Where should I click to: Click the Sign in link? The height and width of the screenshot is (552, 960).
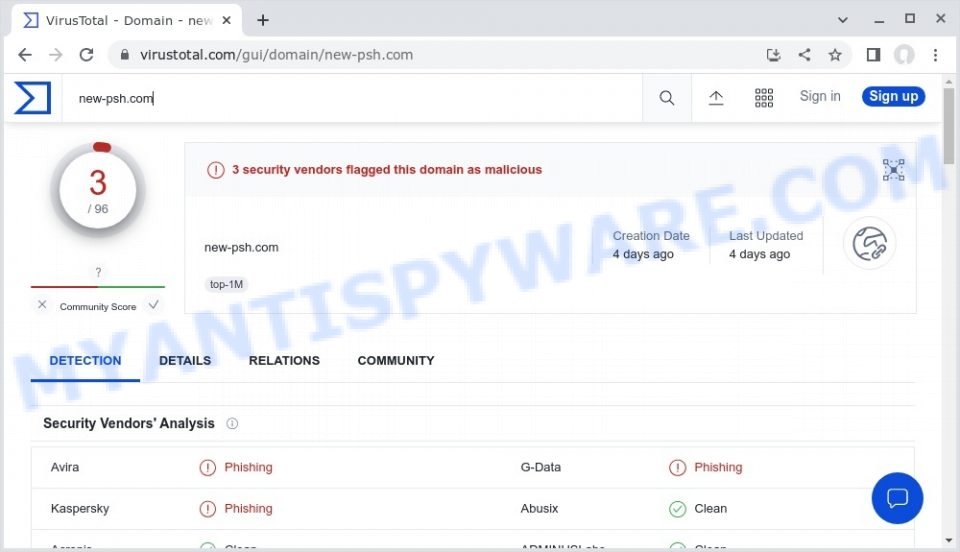820,96
